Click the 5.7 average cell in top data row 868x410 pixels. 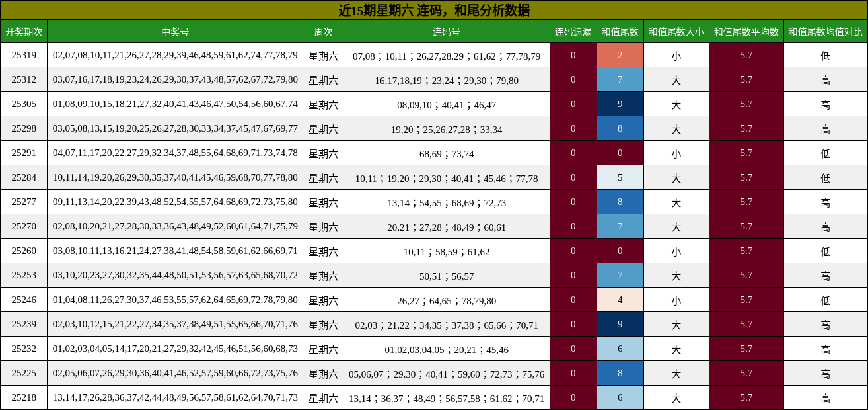[x=746, y=56]
